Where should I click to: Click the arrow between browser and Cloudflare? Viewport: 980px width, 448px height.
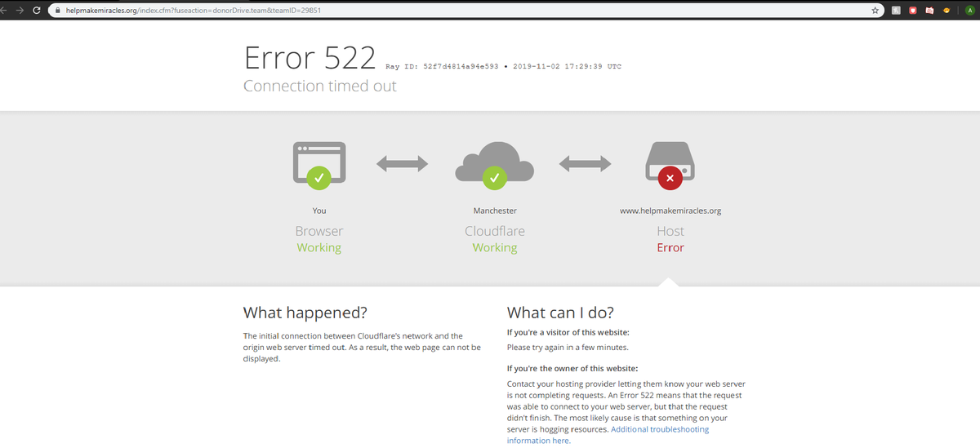(402, 164)
